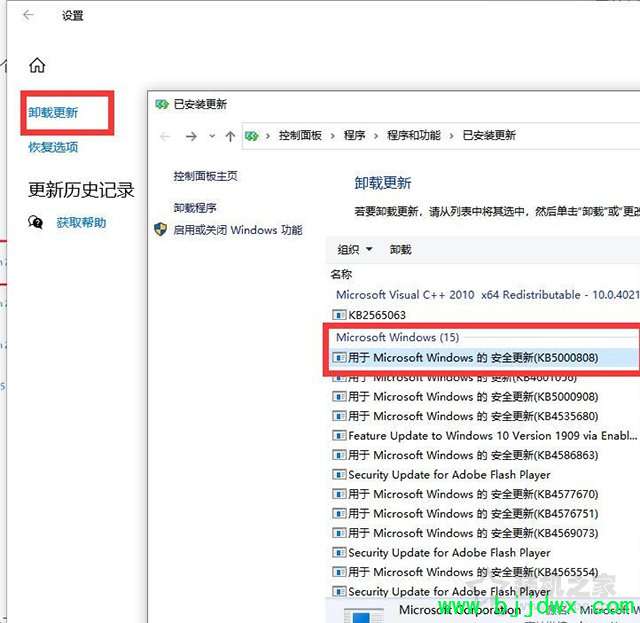Click the 卸载 toolbar button
This screenshot has width=640, height=623.
pos(400,249)
